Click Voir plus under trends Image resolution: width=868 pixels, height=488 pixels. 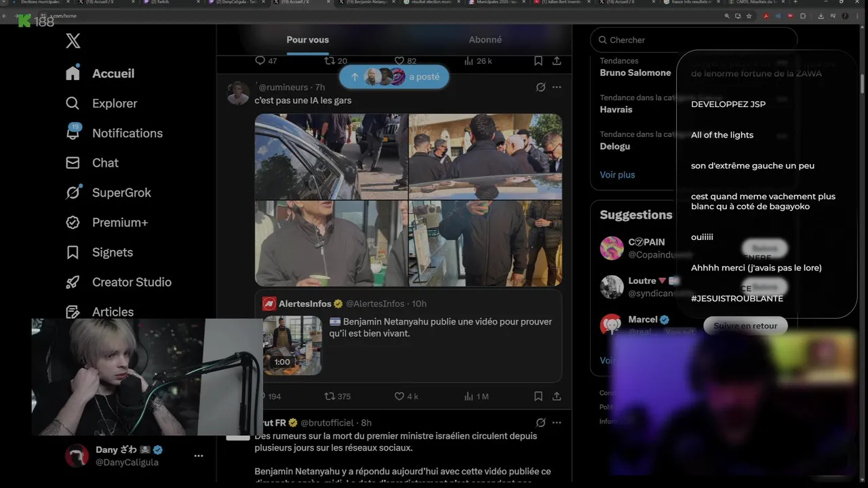click(617, 175)
